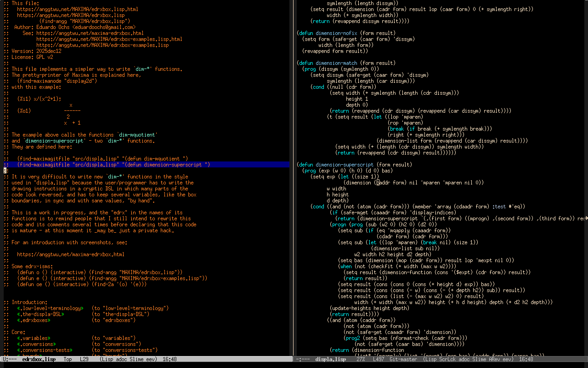Screen dimensions: 588x368
Task: Select the «.edrxboxes» index anchor
Action: click(34, 320)
